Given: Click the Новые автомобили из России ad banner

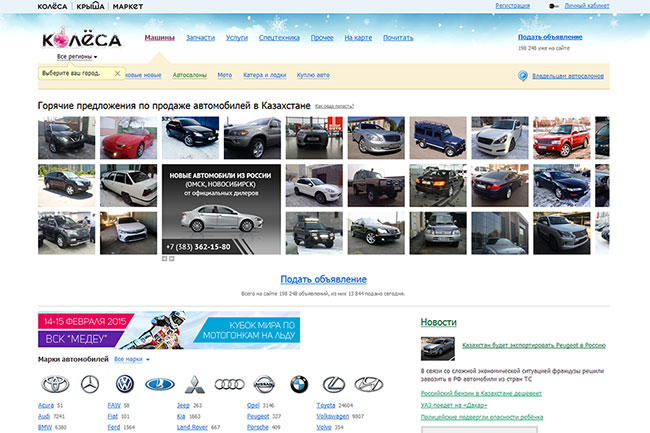Looking at the screenshot, I should [221, 209].
